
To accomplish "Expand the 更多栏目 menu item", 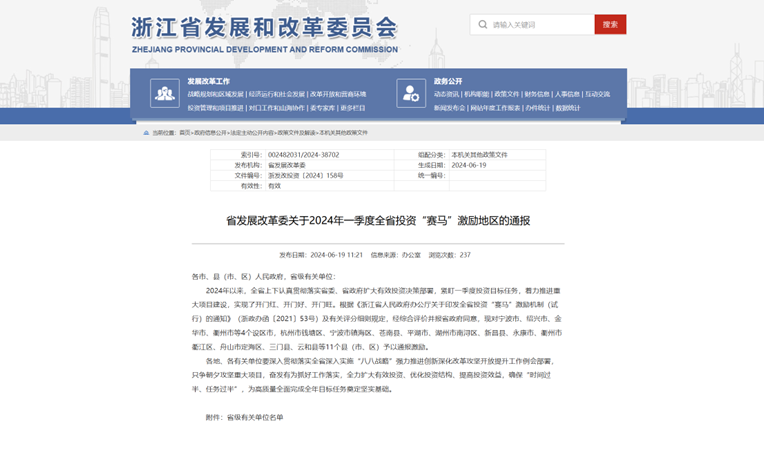I will [352, 107].
